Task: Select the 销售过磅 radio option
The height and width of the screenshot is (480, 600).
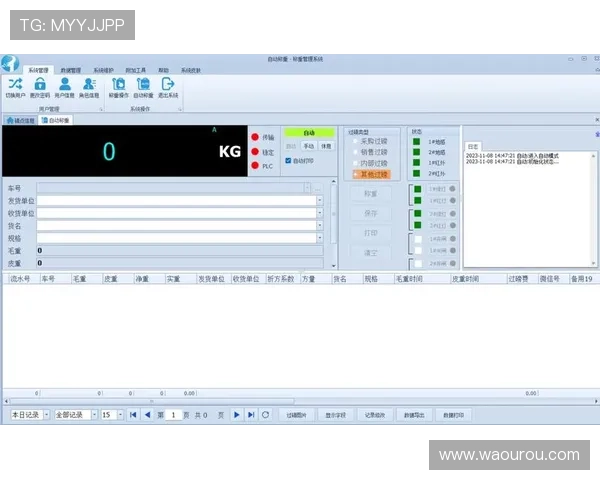Action: pyautogui.click(x=354, y=153)
